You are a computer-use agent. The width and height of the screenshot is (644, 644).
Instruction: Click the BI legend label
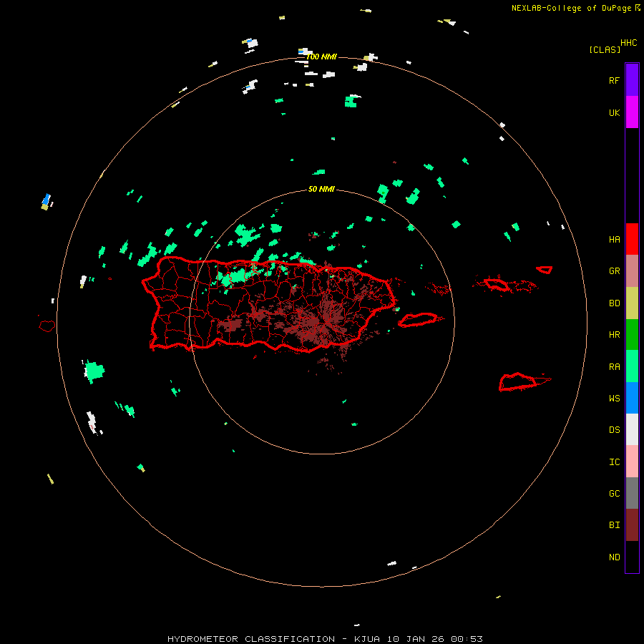click(x=614, y=525)
